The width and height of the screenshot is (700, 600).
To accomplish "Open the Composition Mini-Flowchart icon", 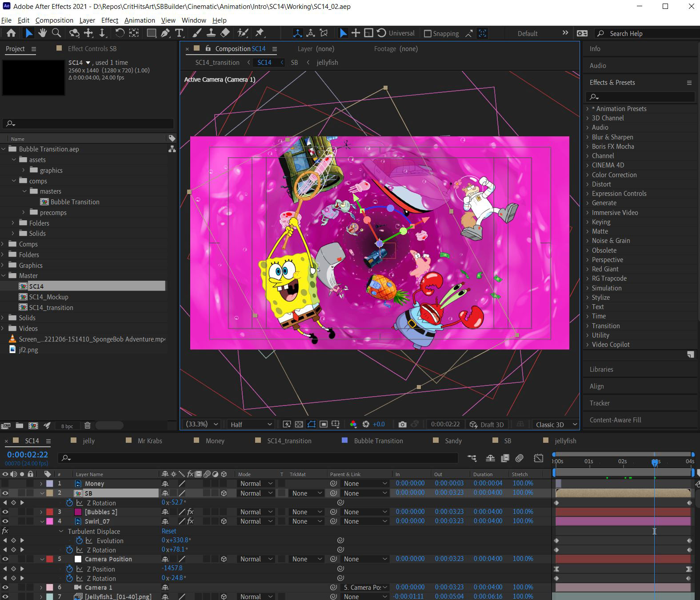I will [x=472, y=458].
